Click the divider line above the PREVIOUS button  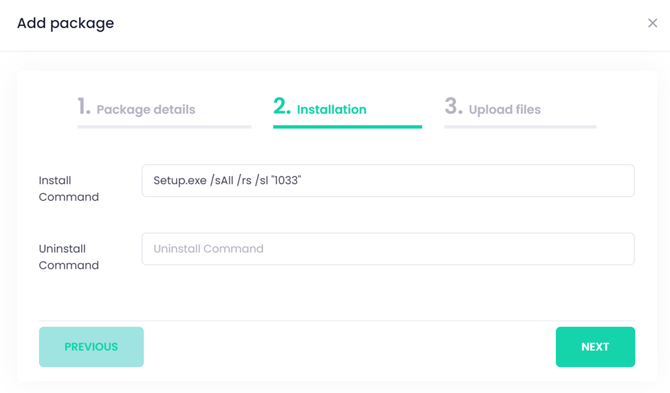pyautogui.click(x=337, y=320)
